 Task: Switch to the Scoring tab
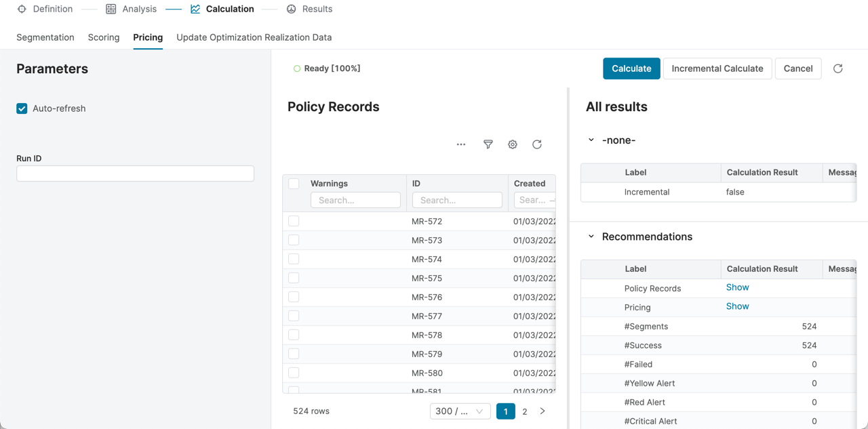(x=104, y=37)
